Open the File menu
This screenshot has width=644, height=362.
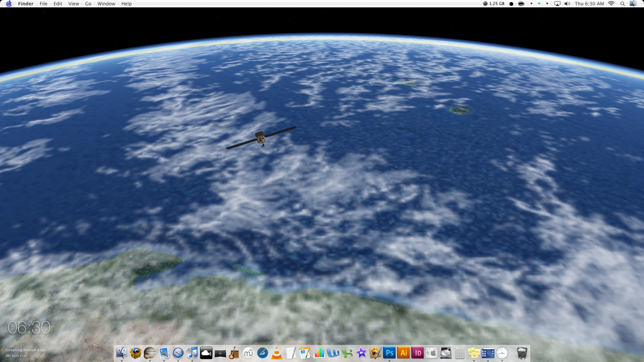tap(44, 4)
